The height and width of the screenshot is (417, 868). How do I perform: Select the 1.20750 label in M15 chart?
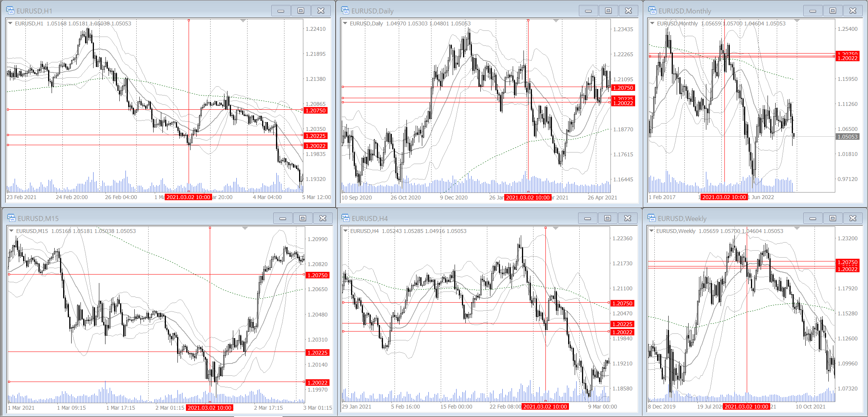tap(318, 275)
